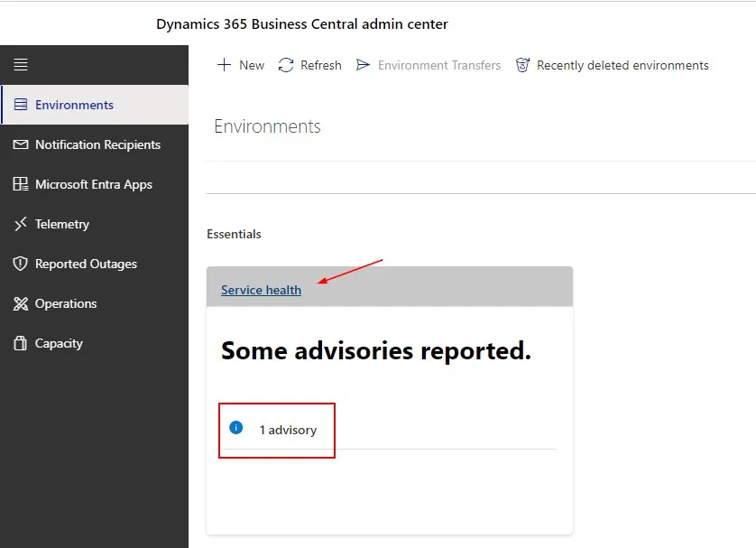756x548 pixels.
Task: Toggle the hamburger navigation menu icon
Action: [21, 64]
